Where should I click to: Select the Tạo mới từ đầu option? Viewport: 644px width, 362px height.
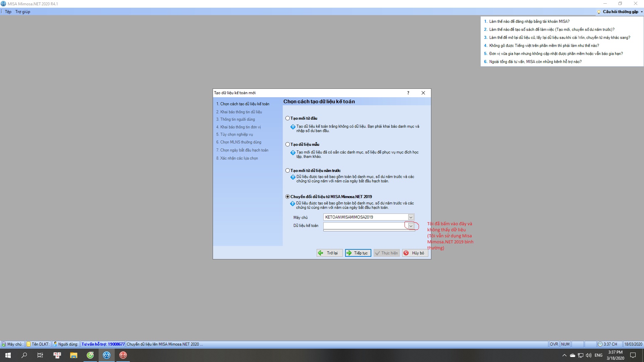[287, 118]
